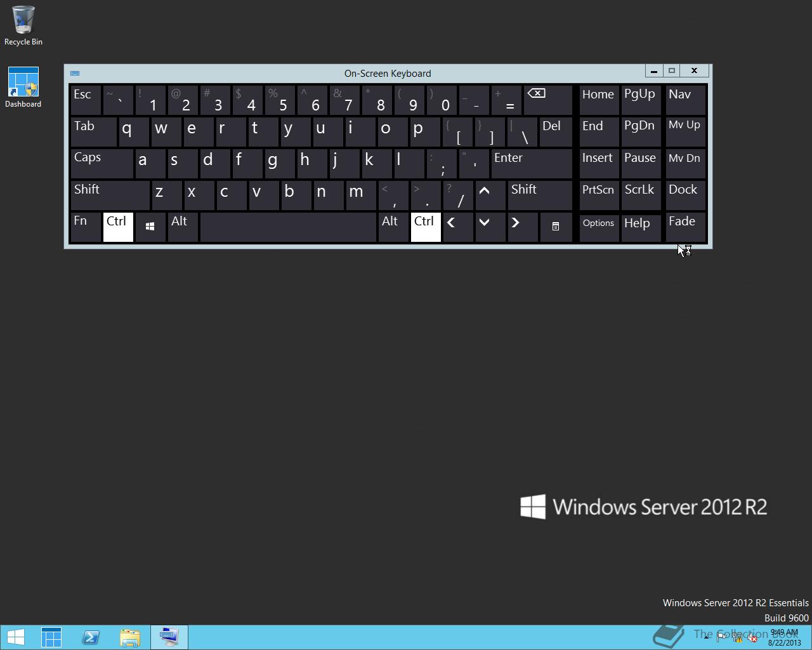This screenshot has width=812, height=650.
Task: Tap the letter q key
Action: click(x=134, y=131)
